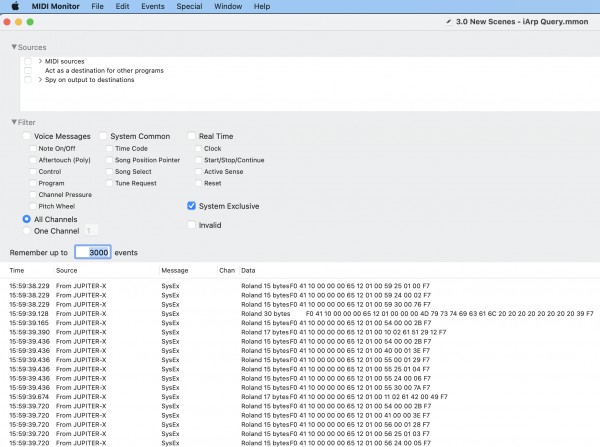Click the Remember up to events field
Screen dimensions: 600x447
click(93, 252)
